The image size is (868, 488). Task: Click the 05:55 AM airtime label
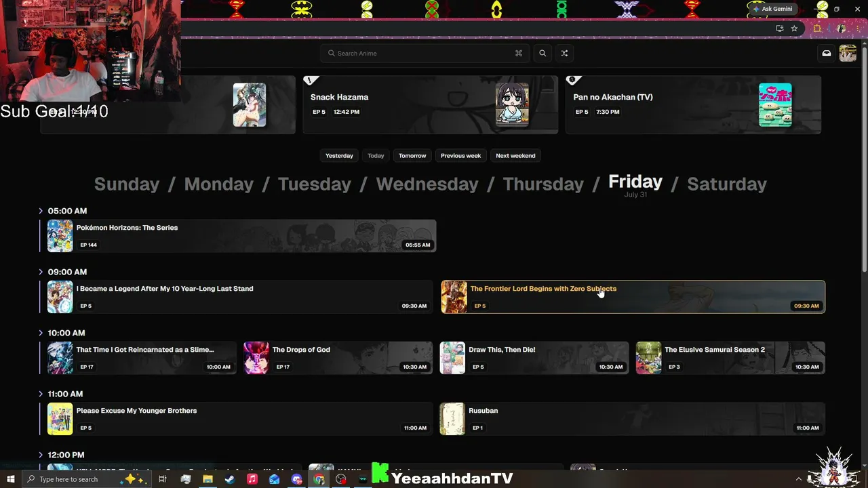418,245
